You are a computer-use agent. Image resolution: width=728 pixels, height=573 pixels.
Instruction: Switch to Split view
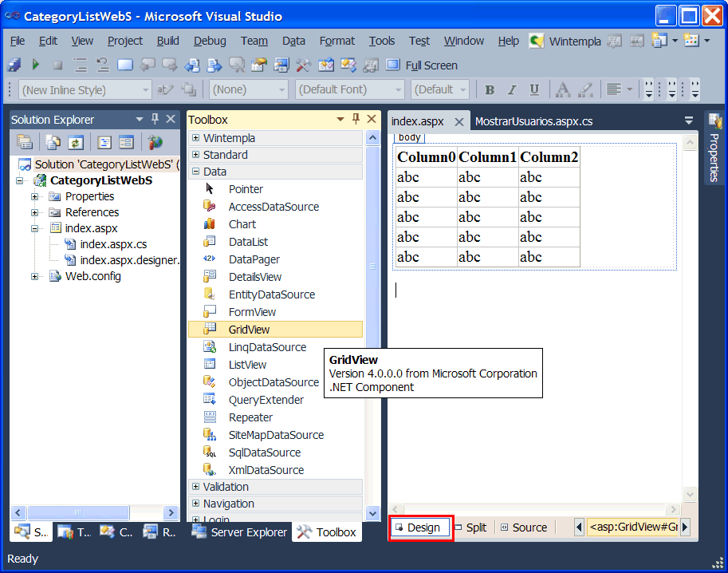471,528
